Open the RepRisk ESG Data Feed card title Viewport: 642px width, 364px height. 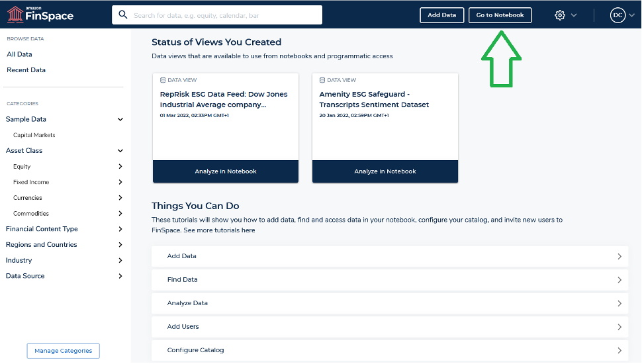(224, 99)
